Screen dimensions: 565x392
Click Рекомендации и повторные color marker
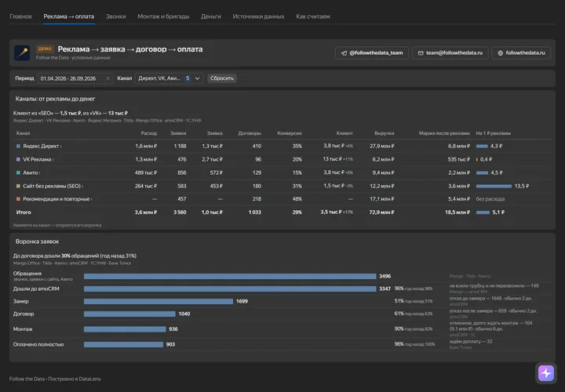[18, 198]
